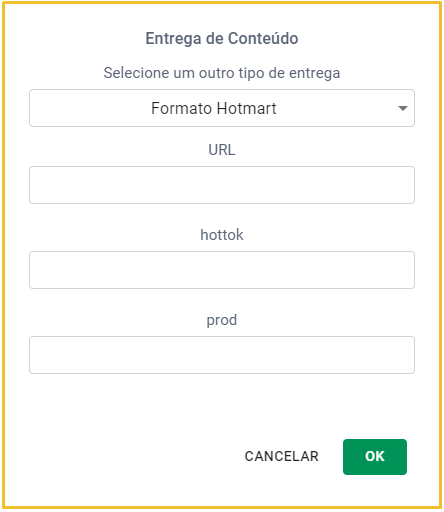
Task: Click the 'Selecione um outro tipo de entrega' label
Action: pos(222,73)
